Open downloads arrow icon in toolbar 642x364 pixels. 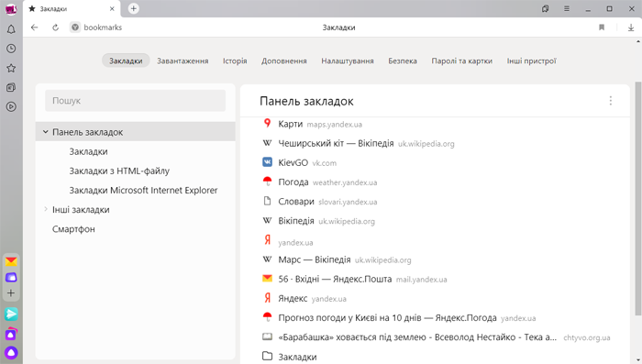(x=631, y=28)
